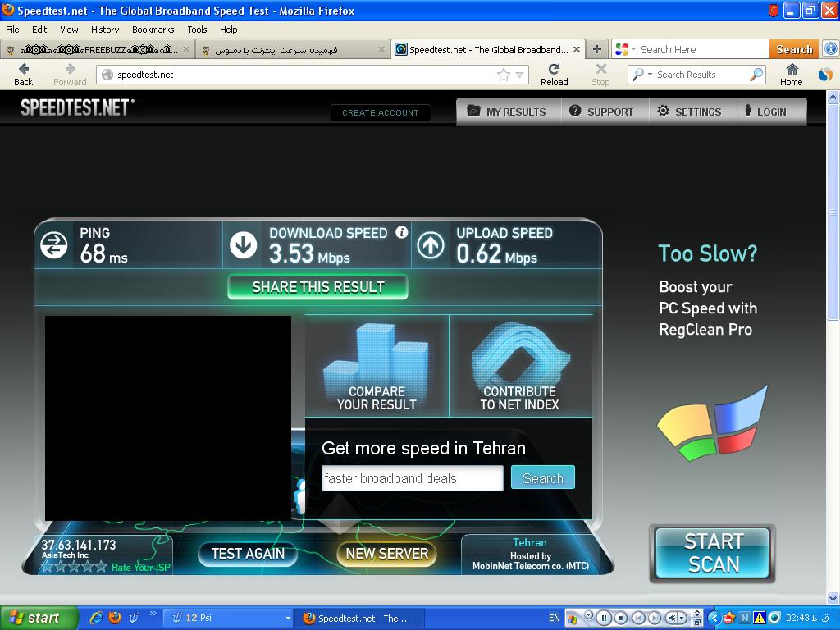
Task: Click CONTRIBUTE TO NET INDEX tile
Action: 519,366
